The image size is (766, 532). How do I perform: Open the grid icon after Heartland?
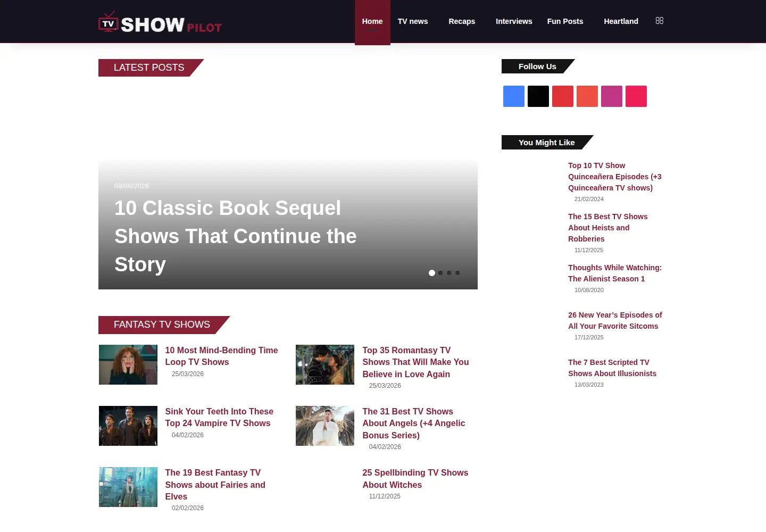[660, 21]
